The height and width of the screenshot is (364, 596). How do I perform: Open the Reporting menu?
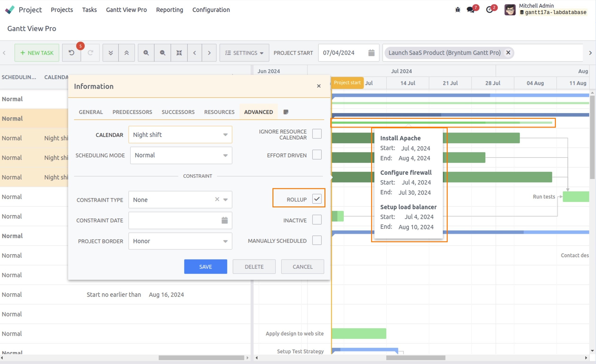point(169,10)
